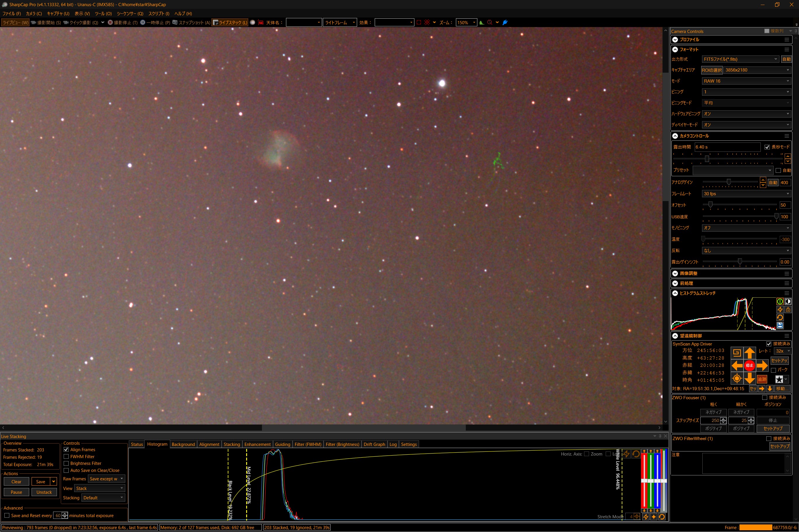Click the histogram auto-stretch lightning bolt icon
This screenshot has width=799, height=532.
pos(780,309)
